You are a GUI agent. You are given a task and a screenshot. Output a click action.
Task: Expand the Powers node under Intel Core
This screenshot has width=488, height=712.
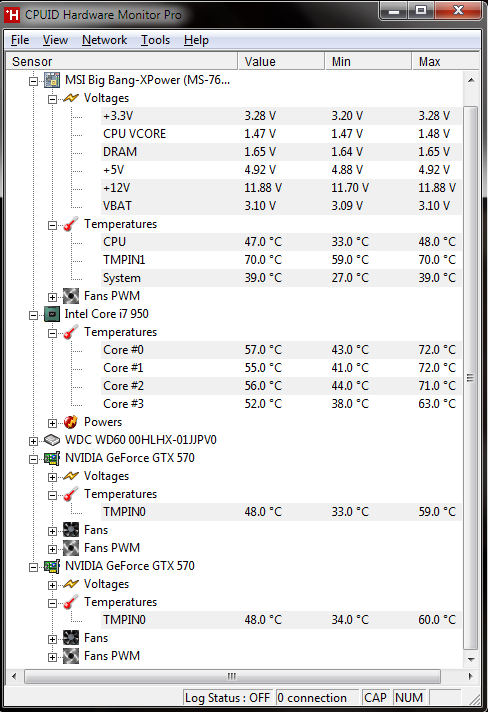(53, 423)
